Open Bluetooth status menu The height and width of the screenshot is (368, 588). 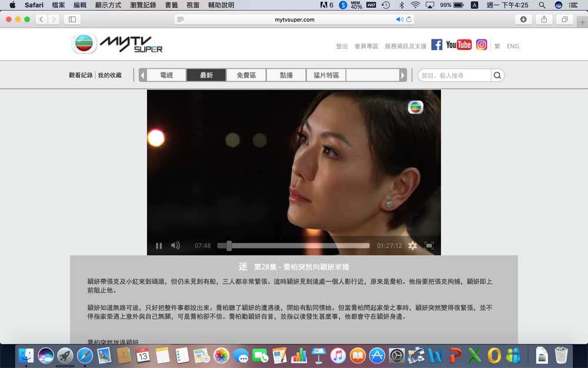pyautogui.click(x=401, y=5)
